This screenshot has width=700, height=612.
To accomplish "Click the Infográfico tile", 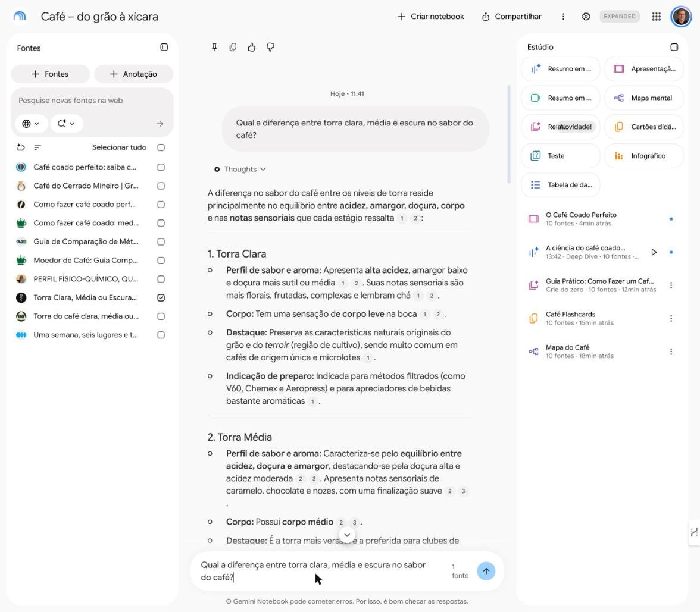I will click(644, 156).
